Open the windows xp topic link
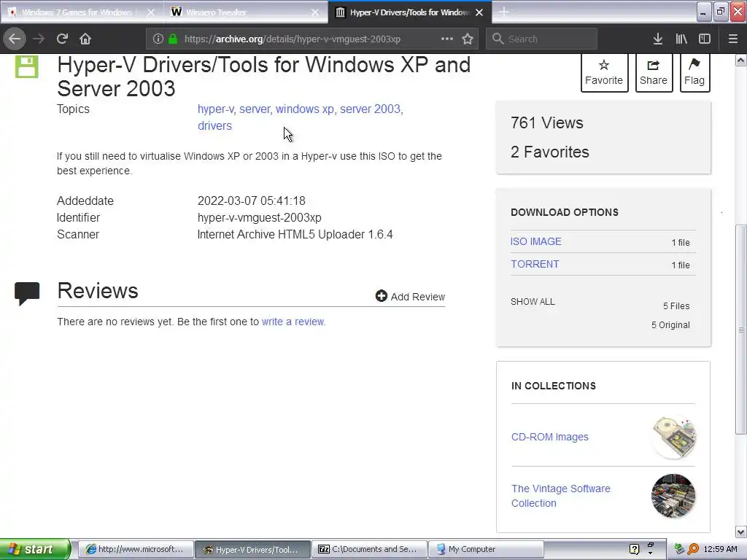 305,109
